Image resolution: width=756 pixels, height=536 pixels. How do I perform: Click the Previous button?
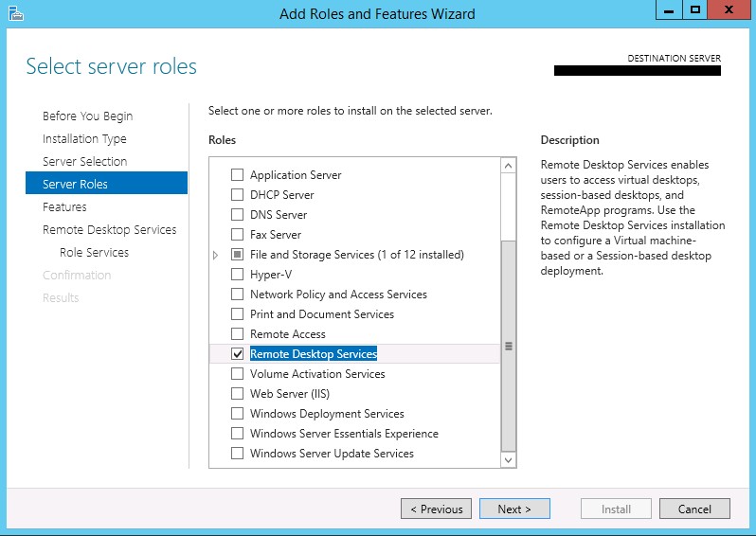point(436,509)
